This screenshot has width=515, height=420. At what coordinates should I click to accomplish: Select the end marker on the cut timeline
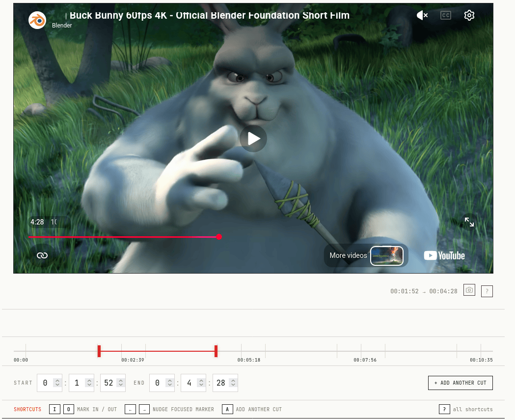(216, 351)
